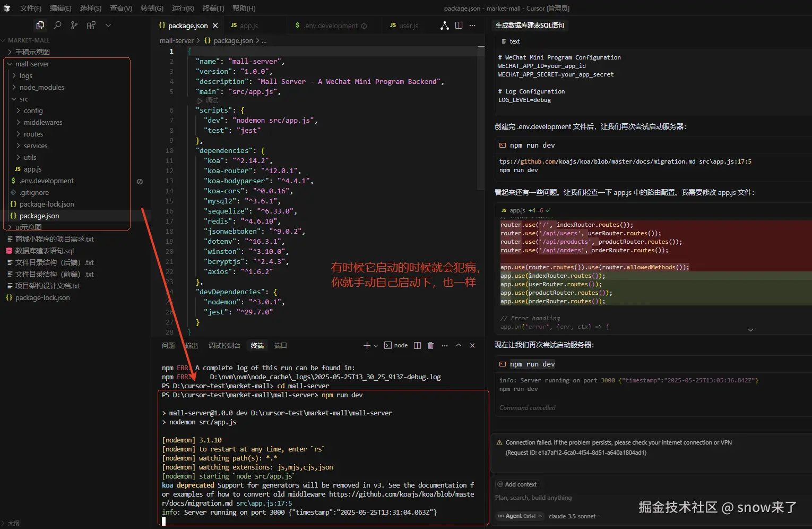Open the new terminal profile dropdown arrow

coord(376,346)
